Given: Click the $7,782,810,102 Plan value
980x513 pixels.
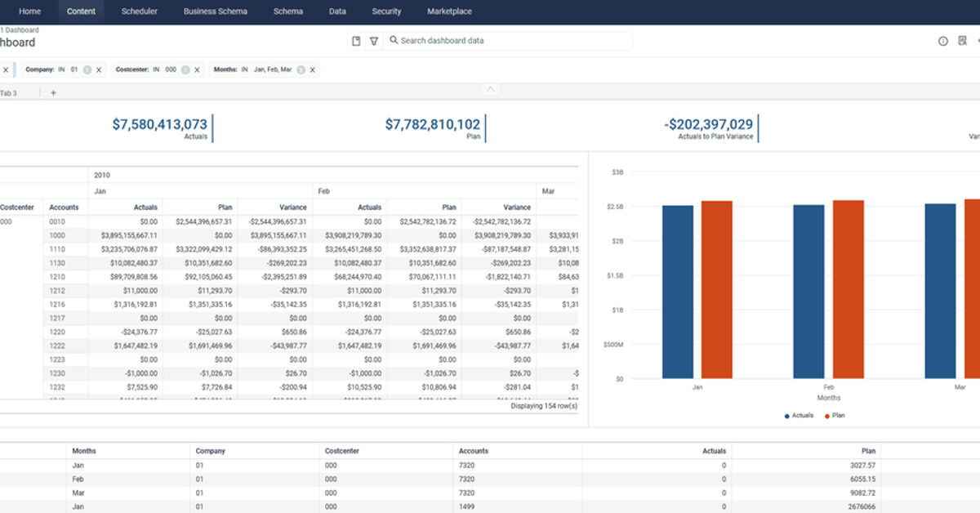Looking at the screenshot, I should 433,124.
